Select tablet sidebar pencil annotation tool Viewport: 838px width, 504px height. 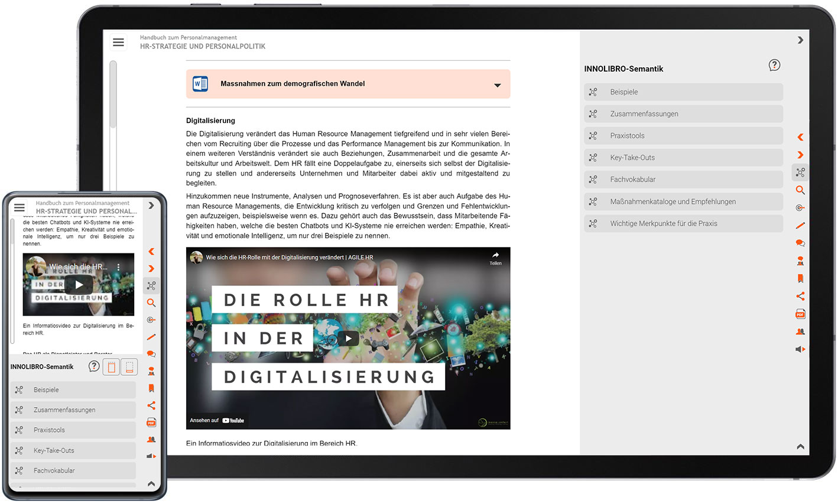800,226
